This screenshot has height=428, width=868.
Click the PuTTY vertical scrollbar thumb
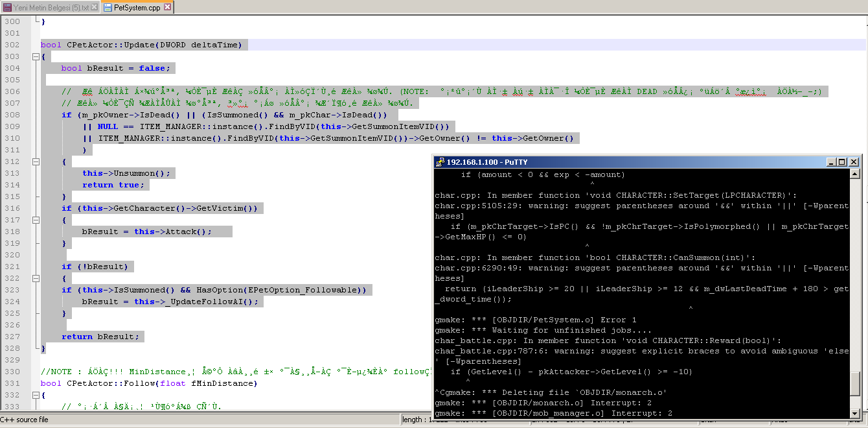[x=854, y=384]
